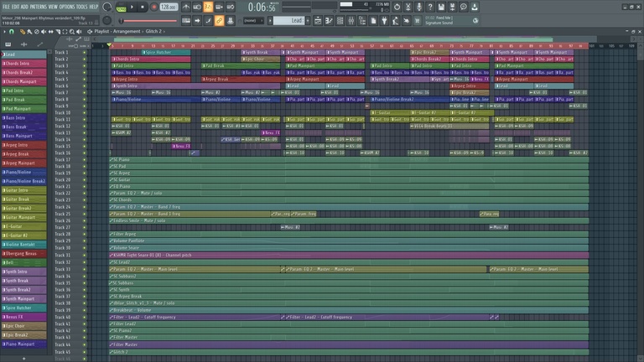Open the OPTIONS menu
The height and width of the screenshot is (362, 644).
[x=67, y=7]
